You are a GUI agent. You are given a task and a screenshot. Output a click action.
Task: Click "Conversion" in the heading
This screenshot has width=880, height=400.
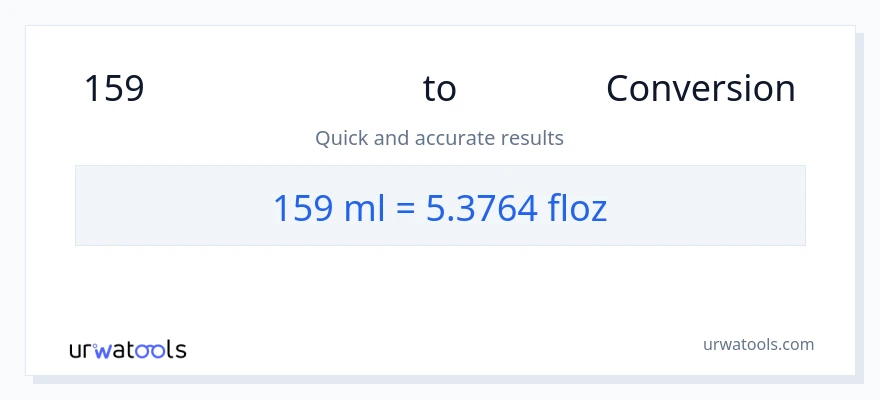pyautogui.click(x=700, y=89)
